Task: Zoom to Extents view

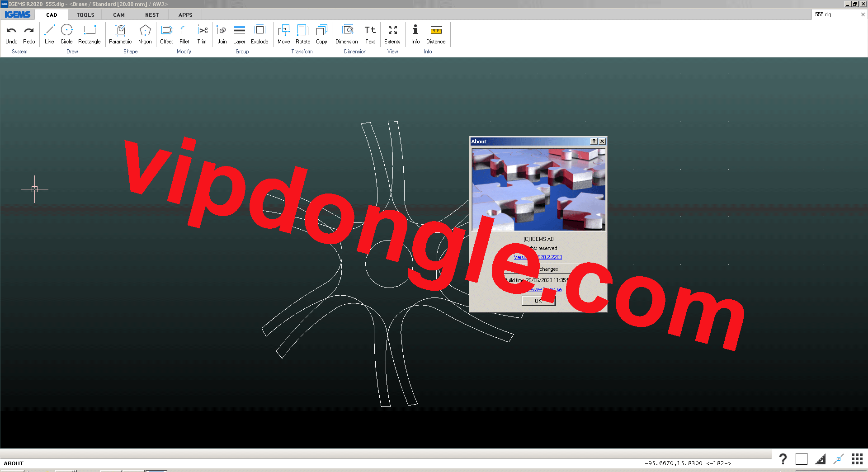Action: coord(392,34)
